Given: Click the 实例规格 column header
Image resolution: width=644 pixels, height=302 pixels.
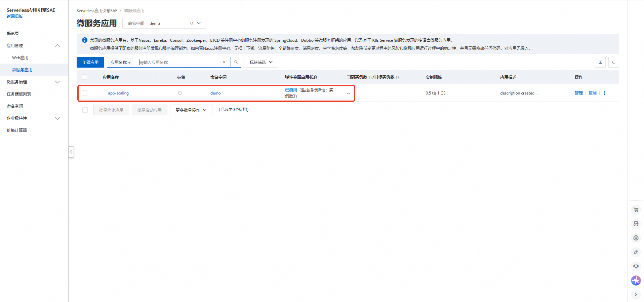Looking at the screenshot, I should point(434,77).
